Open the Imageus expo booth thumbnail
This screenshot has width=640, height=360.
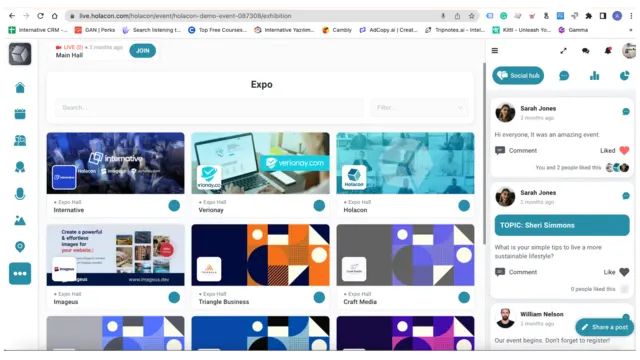(116, 255)
